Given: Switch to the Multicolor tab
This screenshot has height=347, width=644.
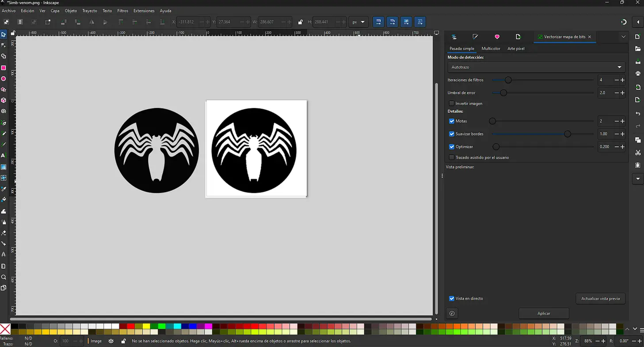Looking at the screenshot, I should point(491,49).
